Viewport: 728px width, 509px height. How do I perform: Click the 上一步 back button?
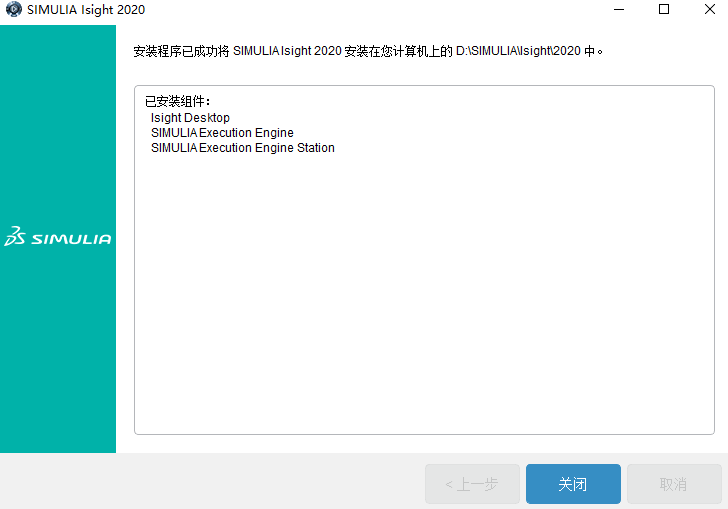pos(472,484)
